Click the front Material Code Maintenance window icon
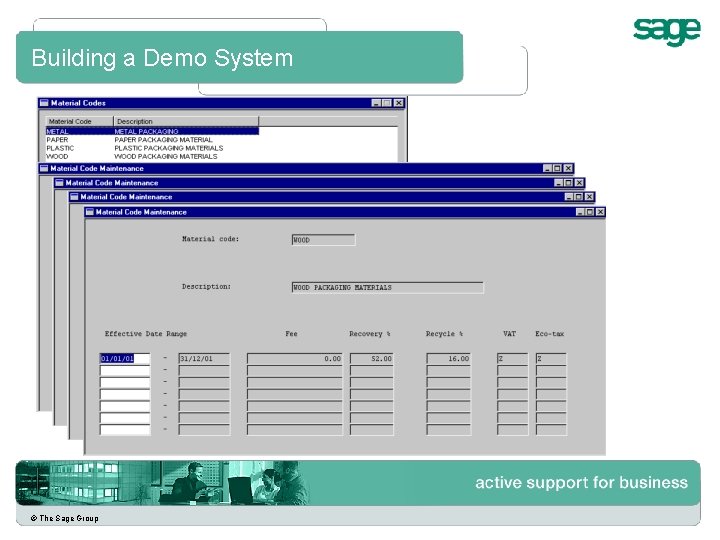This screenshot has width=720, height=540. pyautogui.click(x=90, y=212)
